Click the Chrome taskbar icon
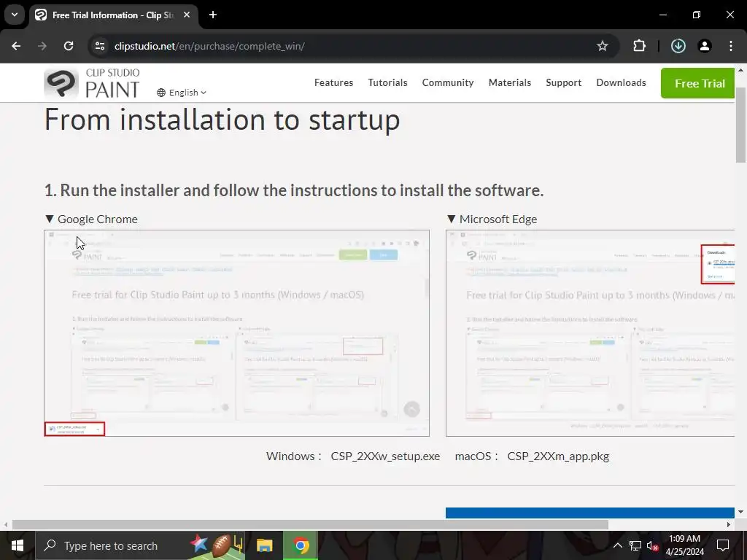The width and height of the screenshot is (747, 560). coord(301,545)
